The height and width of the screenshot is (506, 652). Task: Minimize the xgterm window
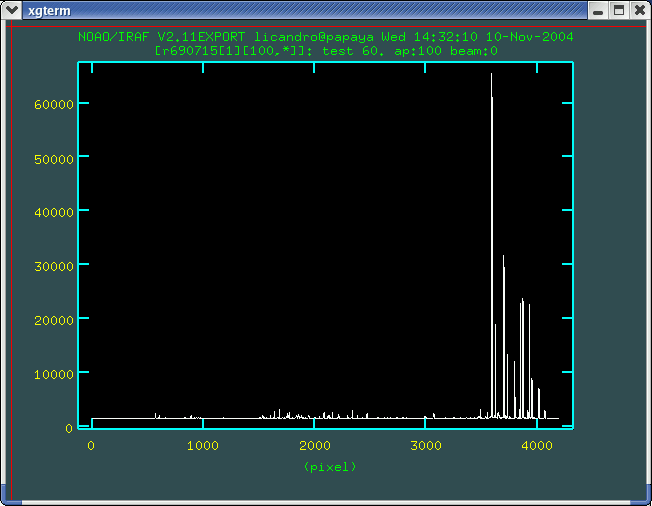[x=598, y=10]
